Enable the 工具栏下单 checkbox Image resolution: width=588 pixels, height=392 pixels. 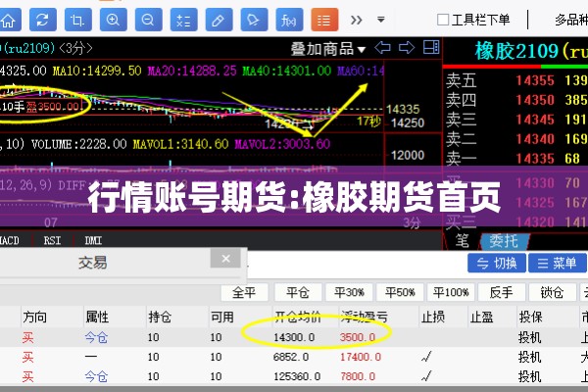tap(443, 20)
